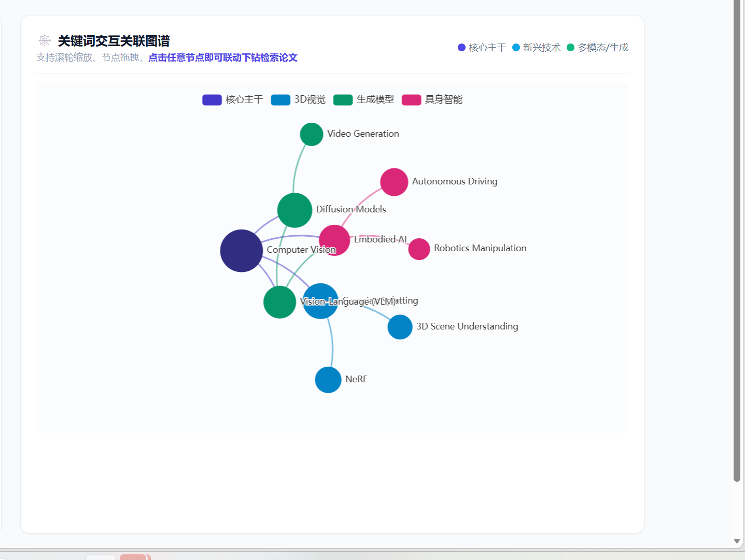Viewport: 745px width, 560px height.
Task: Click the page's vertical scrollbar thumb
Action: click(x=737, y=241)
